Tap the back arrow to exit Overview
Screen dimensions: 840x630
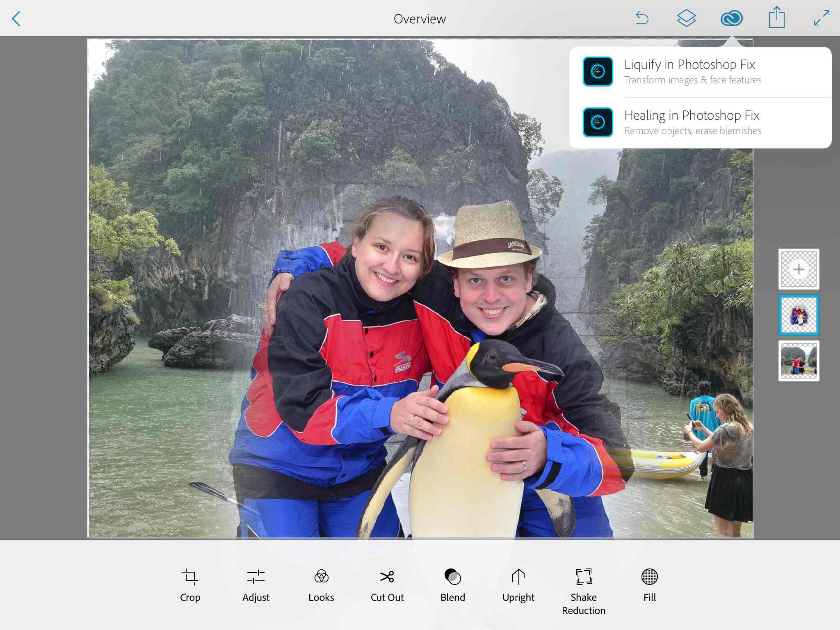coord(16,19)
